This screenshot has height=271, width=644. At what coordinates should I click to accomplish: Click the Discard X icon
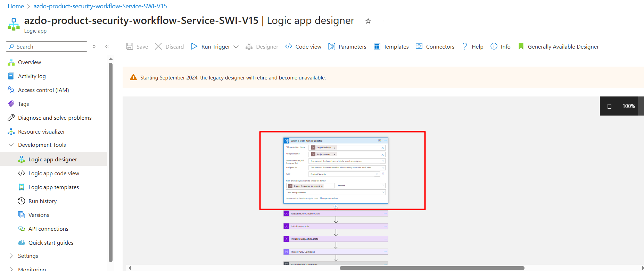[158, 46]
